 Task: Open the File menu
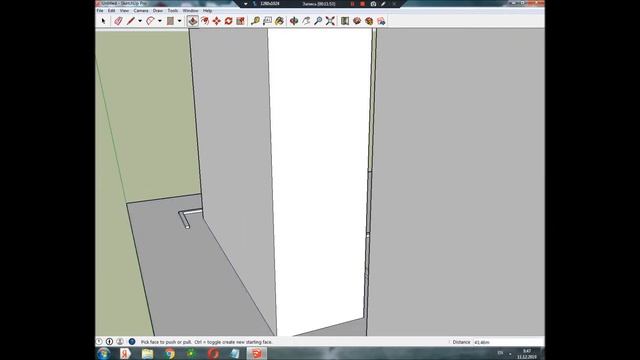tap(100, 11)
